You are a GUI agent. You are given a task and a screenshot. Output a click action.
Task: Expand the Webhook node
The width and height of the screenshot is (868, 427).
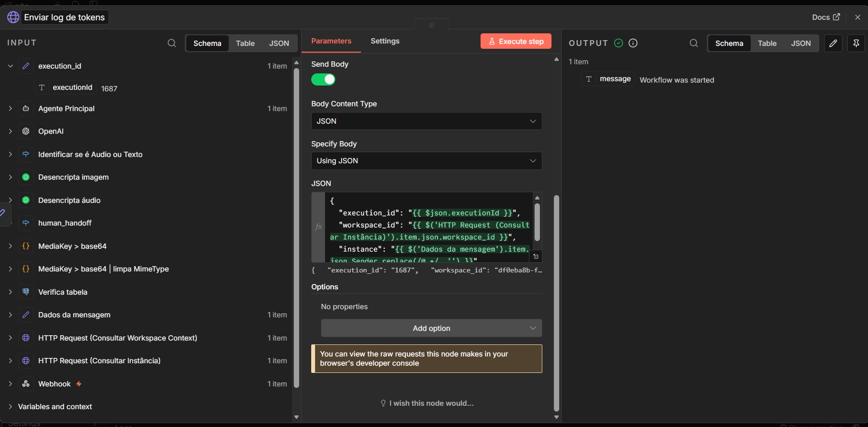10,384
